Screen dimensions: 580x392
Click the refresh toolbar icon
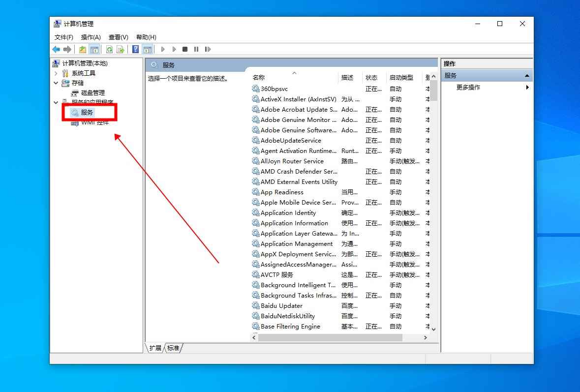(109, 49)
